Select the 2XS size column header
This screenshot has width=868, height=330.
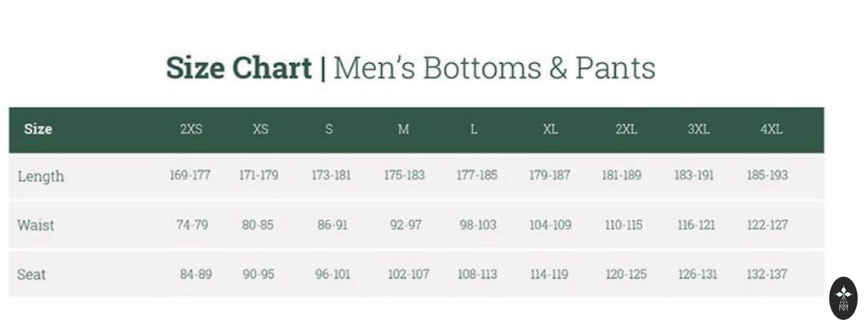[191, 129]
